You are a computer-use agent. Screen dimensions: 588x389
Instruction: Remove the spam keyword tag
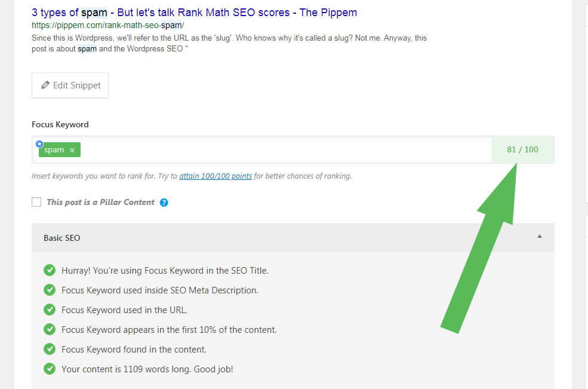click(72, 150)
